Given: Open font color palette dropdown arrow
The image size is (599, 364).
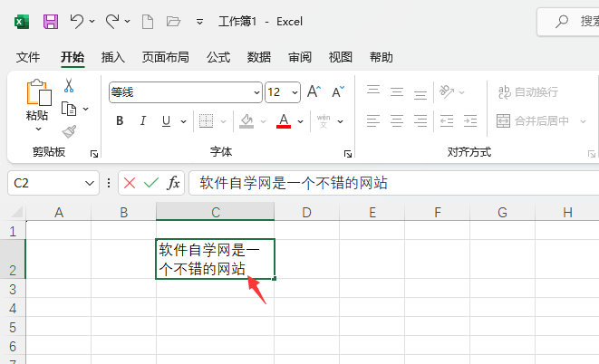Looking at the screenshot, I should (x=301, y=121).
